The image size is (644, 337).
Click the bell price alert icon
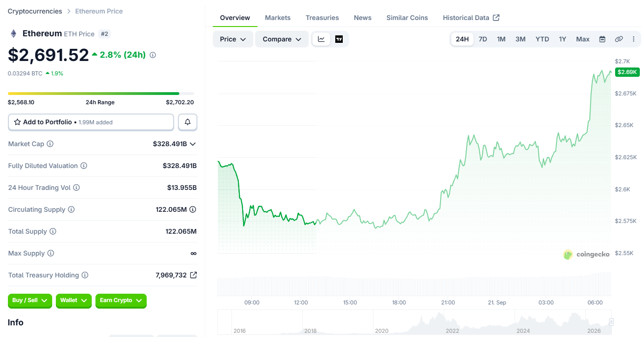point(188,122)
